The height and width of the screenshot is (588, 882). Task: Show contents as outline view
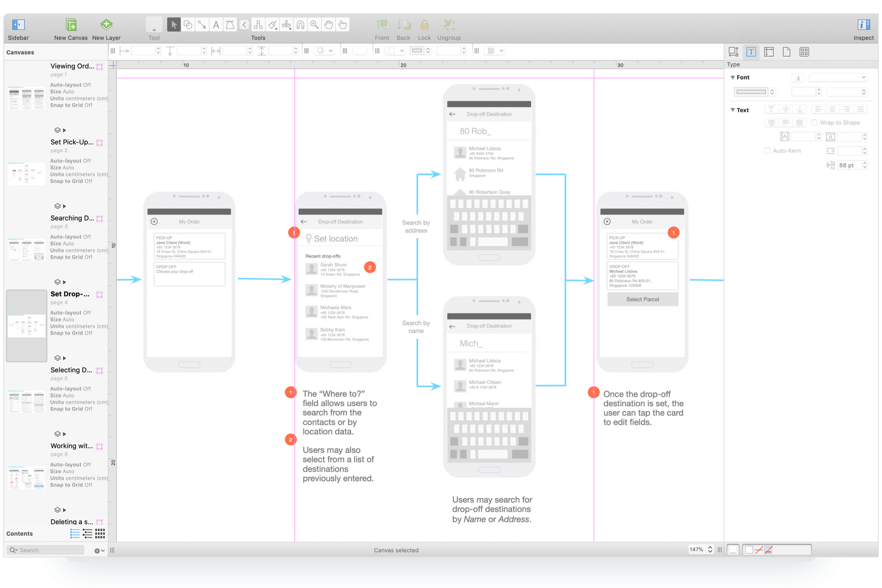(x=88, y=533)
